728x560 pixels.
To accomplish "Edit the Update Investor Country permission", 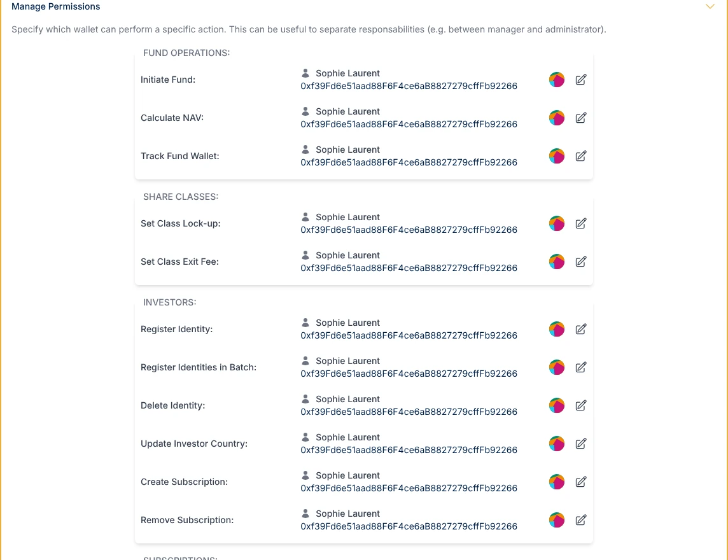I will (580, 444).
